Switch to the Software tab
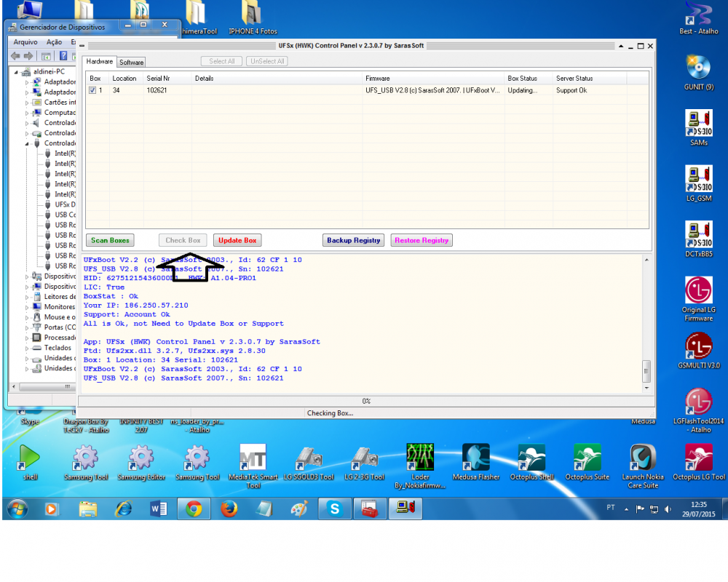 (x=131, y=62)
